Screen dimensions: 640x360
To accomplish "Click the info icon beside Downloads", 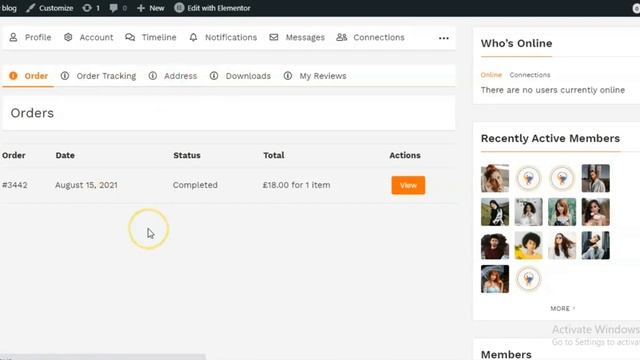I will click(214, 76).
